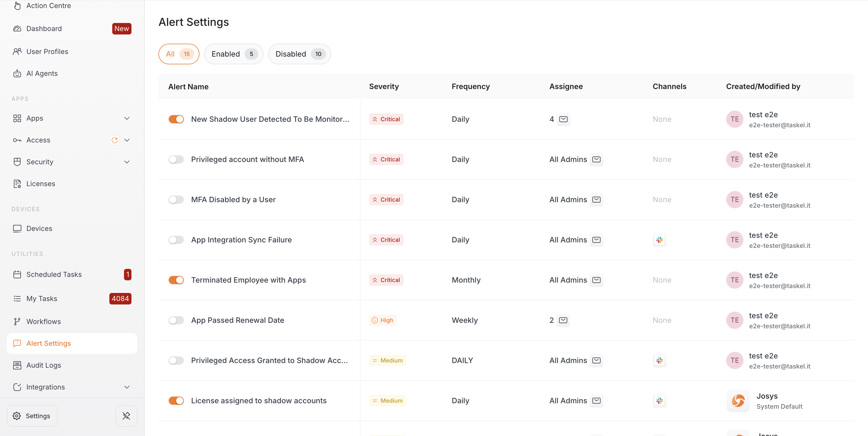Switch to the Enabled alerts tab
The width and height of the screenshot is (868, 436).
(x=234, y=54)
